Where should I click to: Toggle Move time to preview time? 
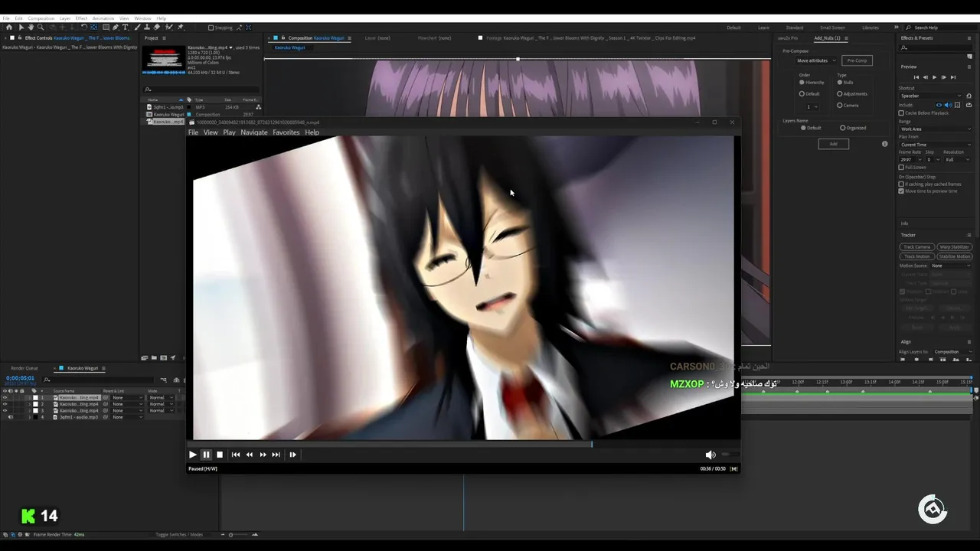pyautogui.click(x=901, y=191)
